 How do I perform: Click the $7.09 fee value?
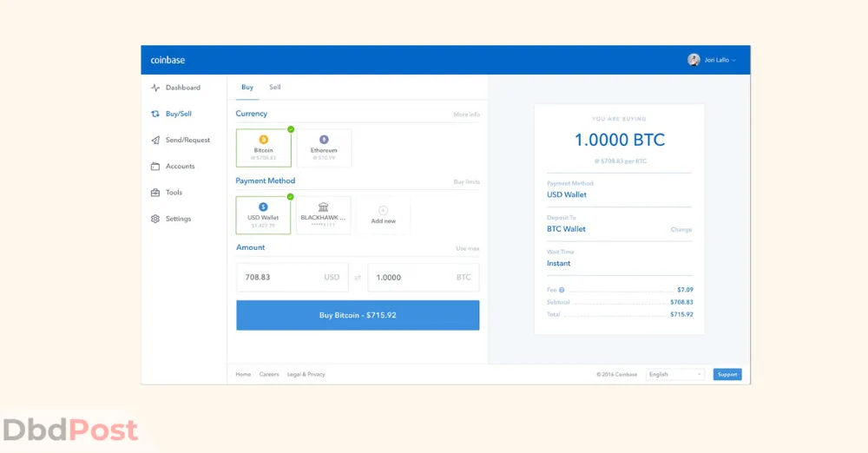point(686,290)
